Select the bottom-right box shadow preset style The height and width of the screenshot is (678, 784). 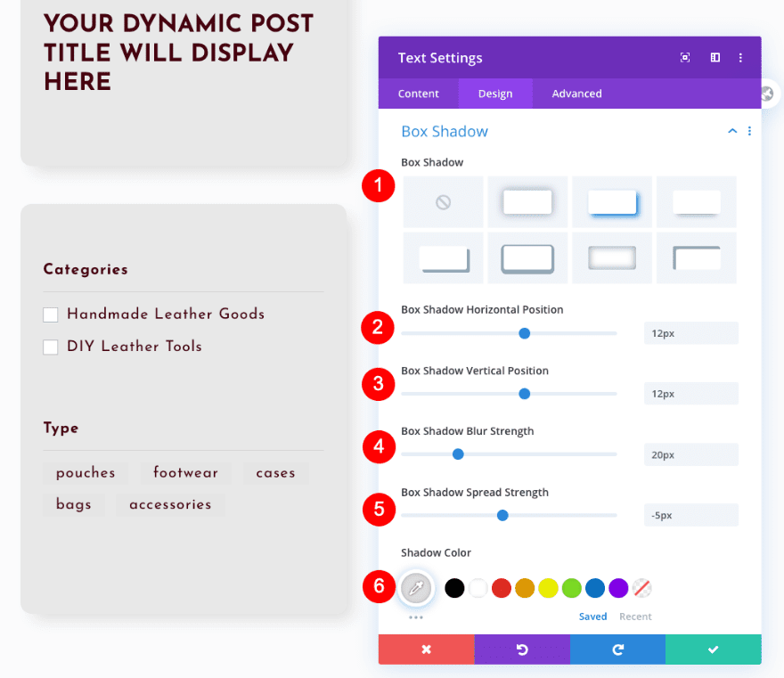click(696, 257)
